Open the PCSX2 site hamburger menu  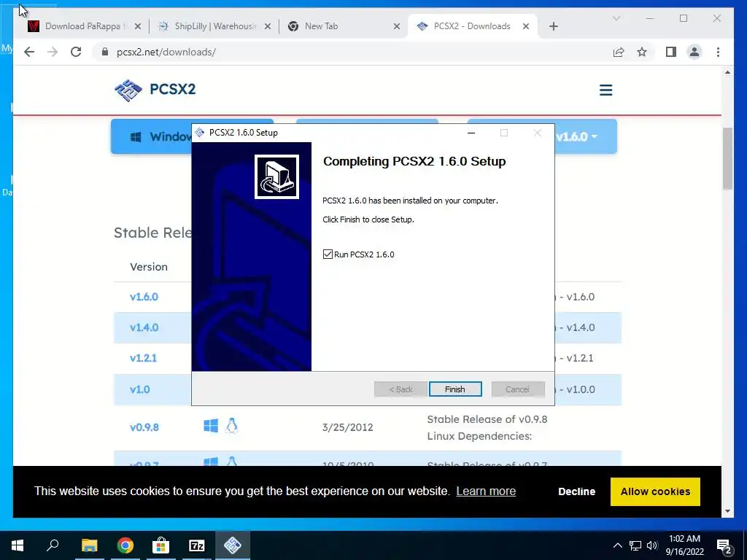click(x=605, y=90)
